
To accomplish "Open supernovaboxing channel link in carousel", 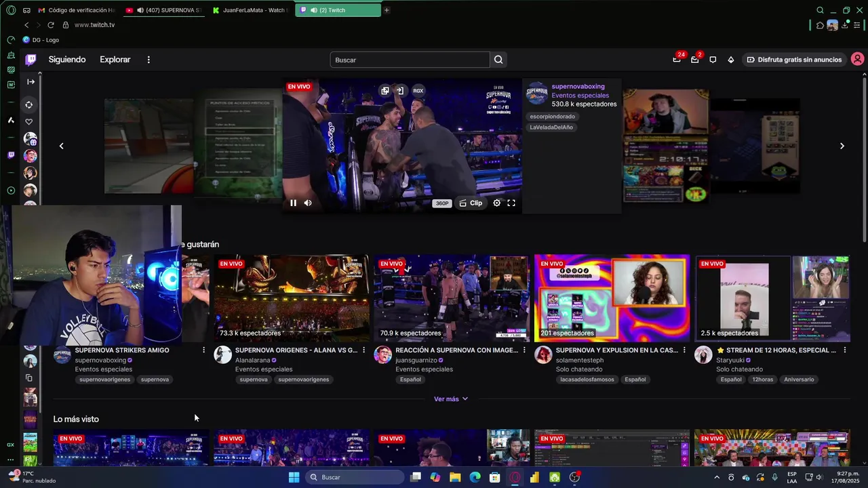I will tap(578, 87).
